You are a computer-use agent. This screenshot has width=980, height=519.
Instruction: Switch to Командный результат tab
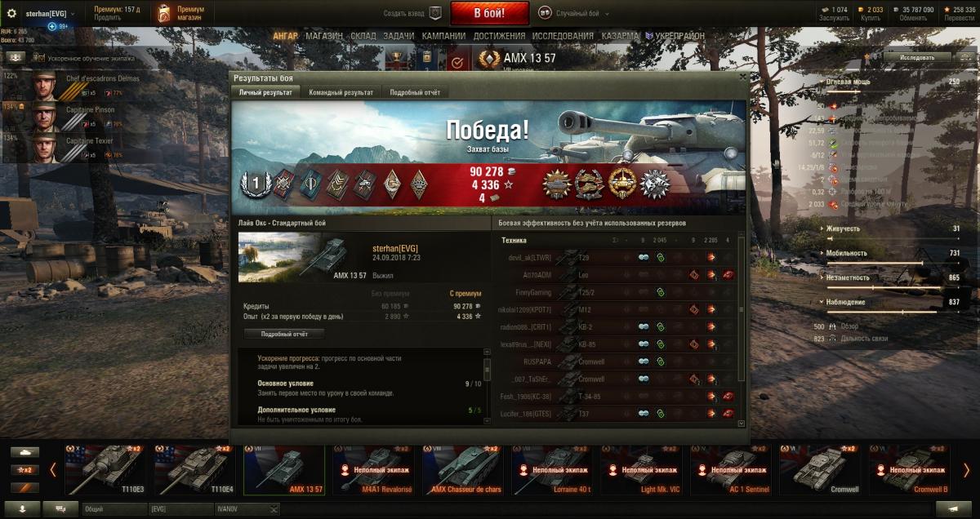point(341,93)
